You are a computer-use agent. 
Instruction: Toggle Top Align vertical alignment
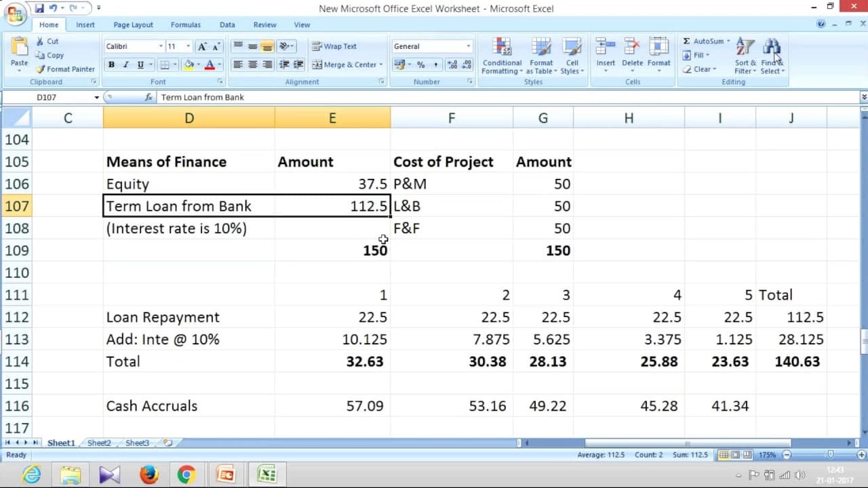coord(237,46)
